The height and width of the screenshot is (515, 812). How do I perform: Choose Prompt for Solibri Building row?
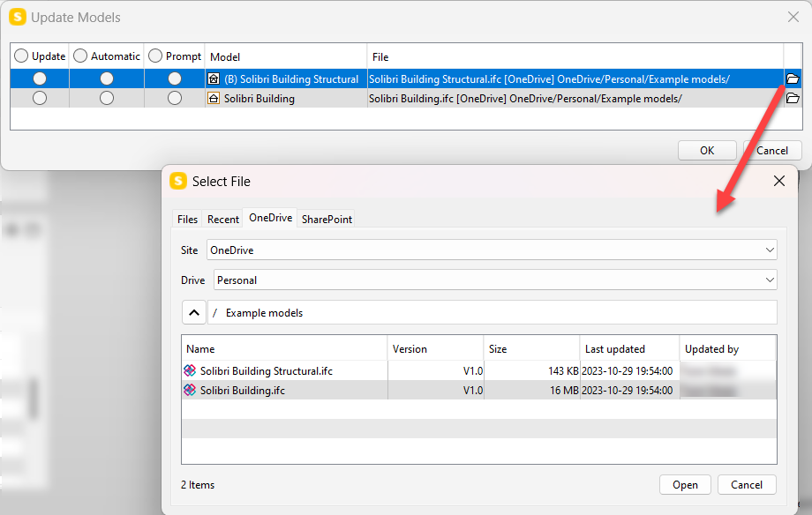click(x=175, y=98)
